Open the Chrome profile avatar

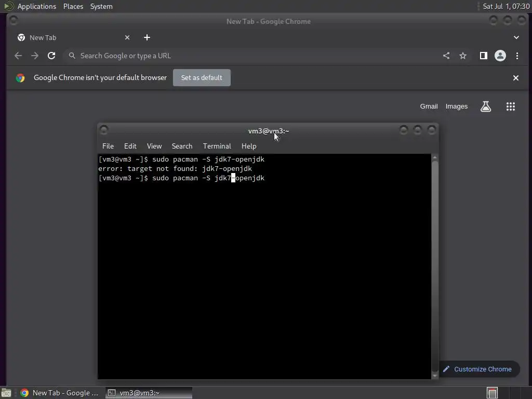[500, 56]
